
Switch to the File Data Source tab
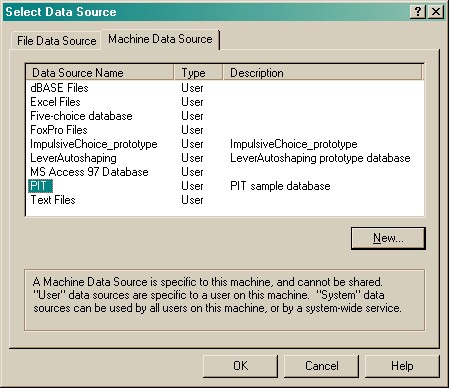point(56,41)
